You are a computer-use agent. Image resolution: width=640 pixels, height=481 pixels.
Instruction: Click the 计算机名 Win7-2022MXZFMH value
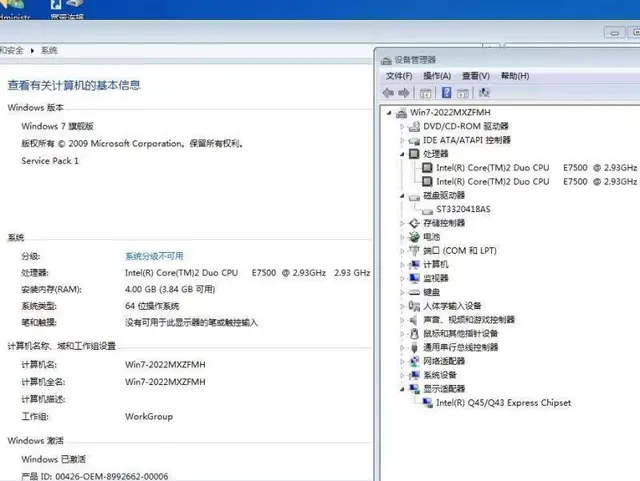pos(165,365)
